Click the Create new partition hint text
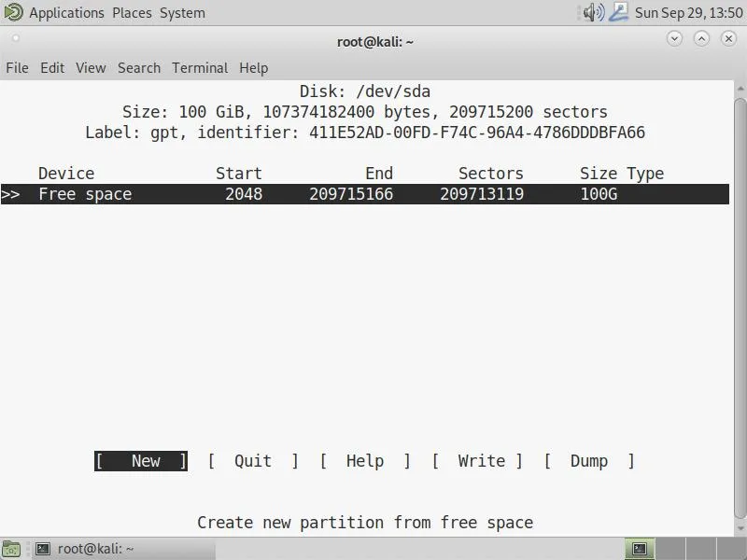Screen dimensions: 747x560 [365, 523]
